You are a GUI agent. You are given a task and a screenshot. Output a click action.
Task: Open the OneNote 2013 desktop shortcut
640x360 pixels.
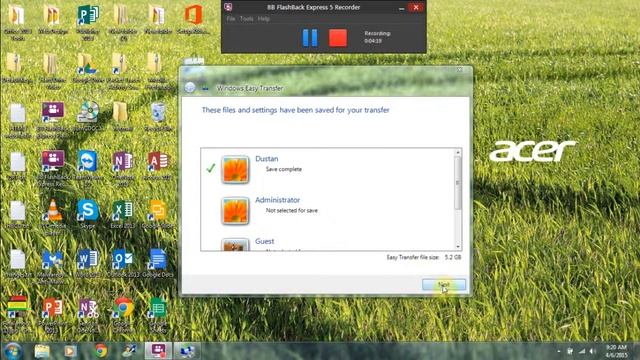click(x=123, y=168)
